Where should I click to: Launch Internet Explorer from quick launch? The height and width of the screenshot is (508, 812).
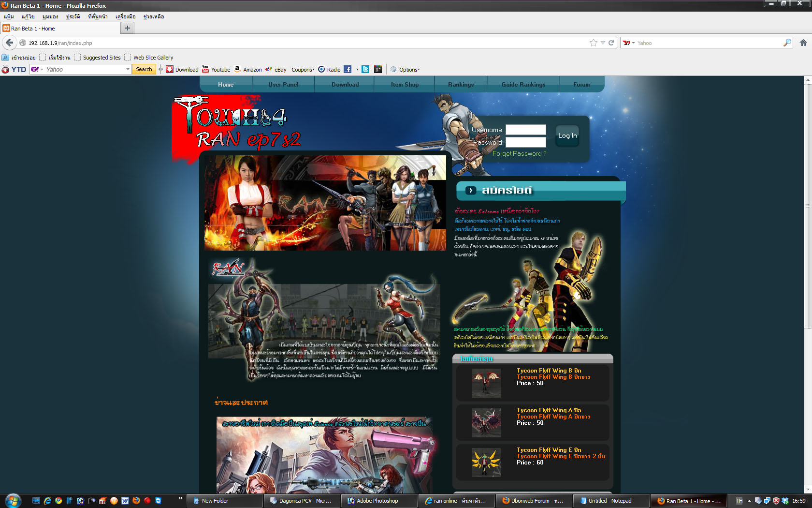tap(47, 501)
